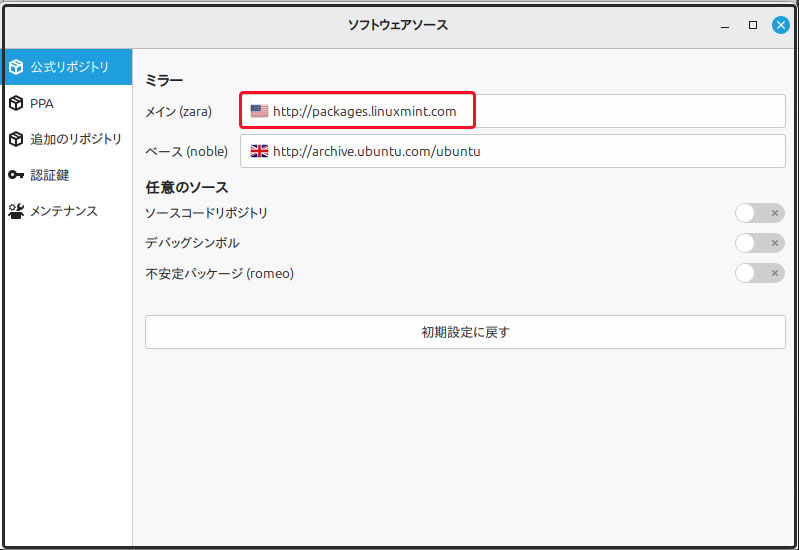
Task: Click the UK flag icon in base mirror
Action: (259, 151)
